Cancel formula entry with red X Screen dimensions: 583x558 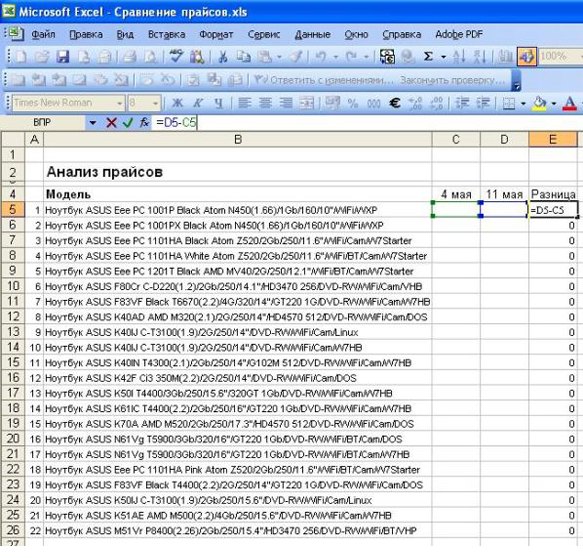coord(111,123)
